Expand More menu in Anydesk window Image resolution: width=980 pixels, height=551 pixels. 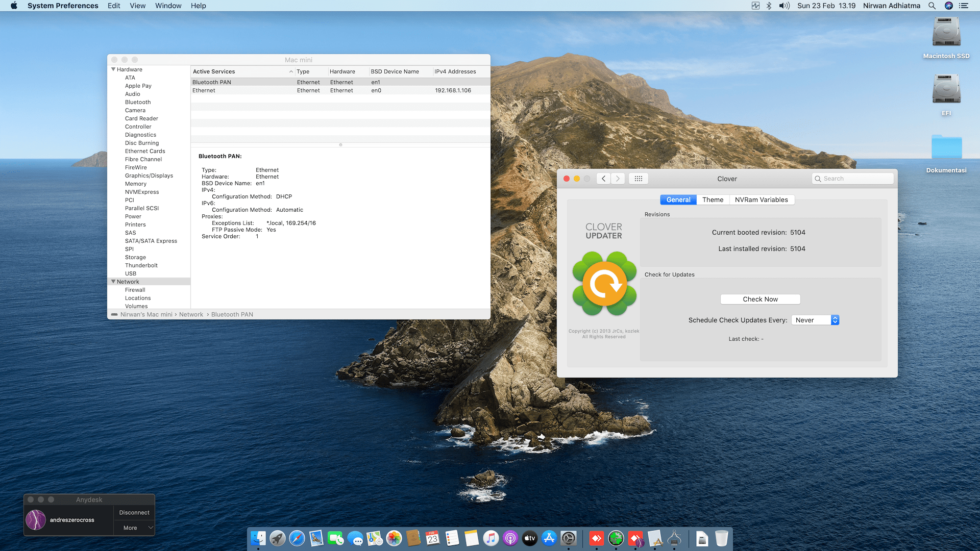(x=134, y=528)
